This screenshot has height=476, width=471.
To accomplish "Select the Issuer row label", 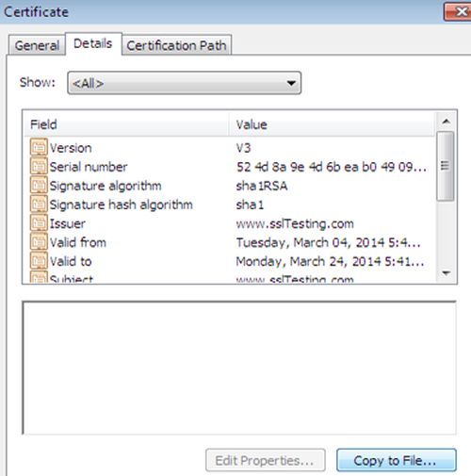I will pos(68,223).
